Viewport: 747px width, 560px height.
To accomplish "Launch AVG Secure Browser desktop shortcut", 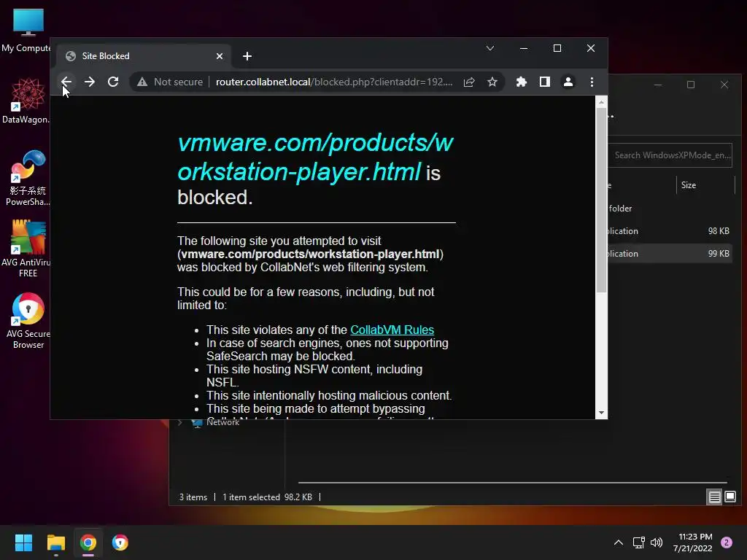I will pyautogui.click(x=28, y=321).
